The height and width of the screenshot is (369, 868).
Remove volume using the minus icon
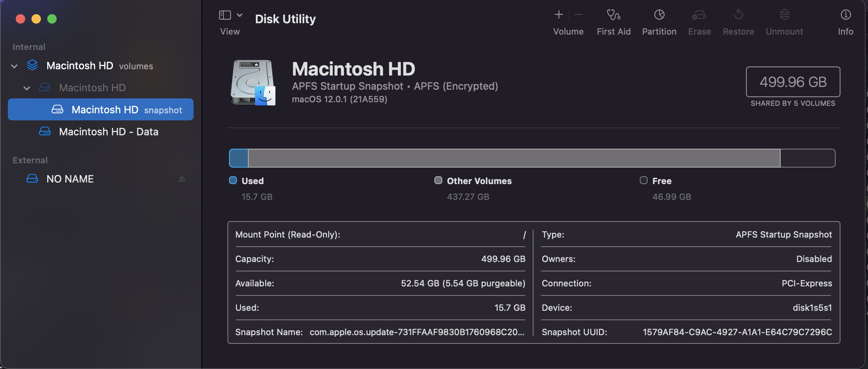[x=578, y=15]
